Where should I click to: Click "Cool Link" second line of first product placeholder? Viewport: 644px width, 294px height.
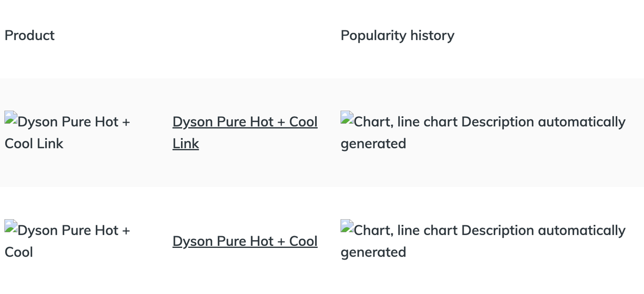tap(34, 144)
